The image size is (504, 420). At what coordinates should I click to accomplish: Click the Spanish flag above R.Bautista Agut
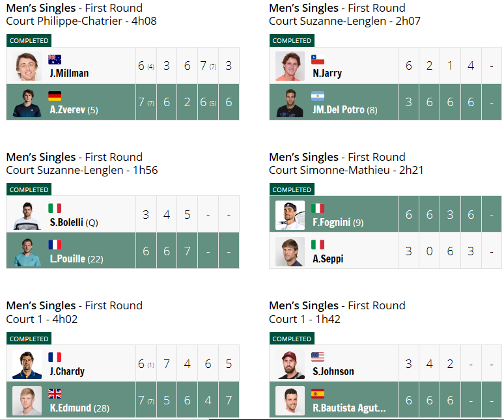point(318,394)
